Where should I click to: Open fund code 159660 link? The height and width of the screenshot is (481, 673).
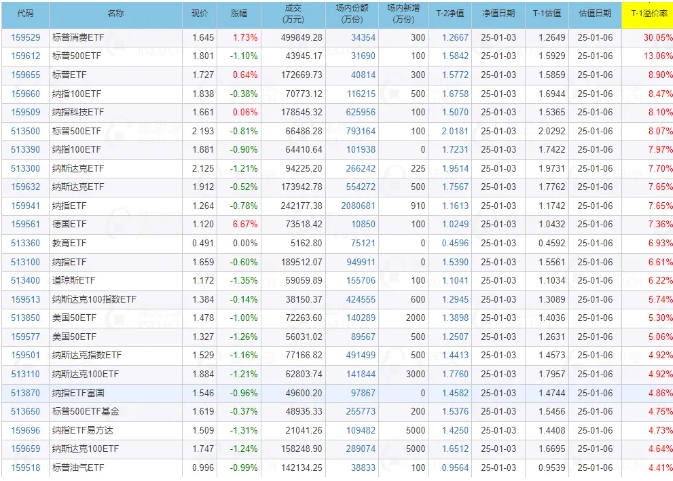[25, 94]
